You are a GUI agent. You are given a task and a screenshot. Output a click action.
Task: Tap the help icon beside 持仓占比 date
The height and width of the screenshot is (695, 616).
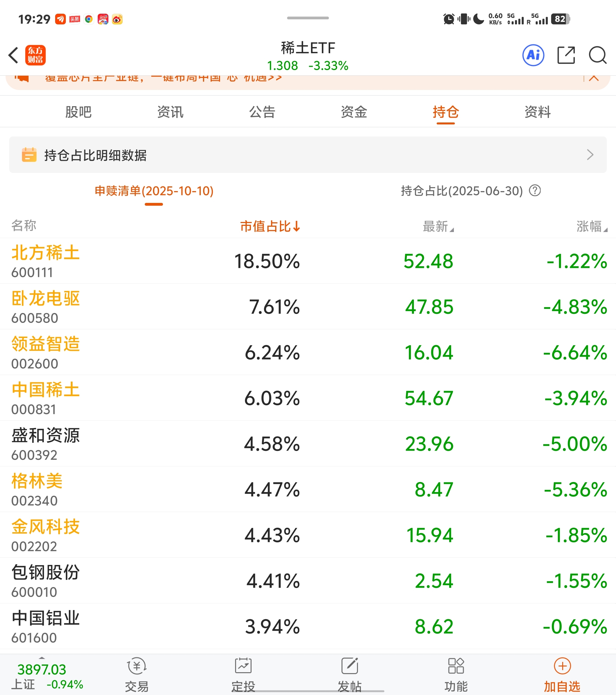(x=535, y=190)
